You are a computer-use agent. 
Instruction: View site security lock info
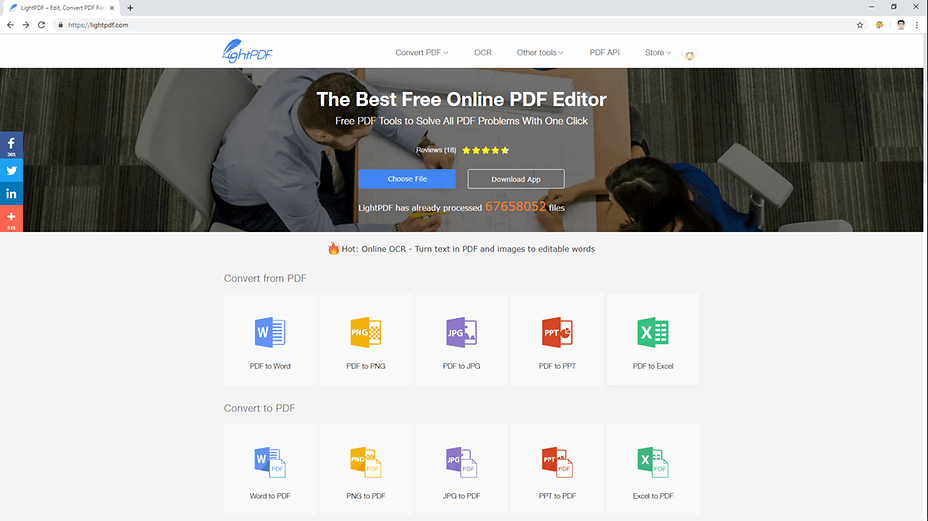tap(60, 25)
